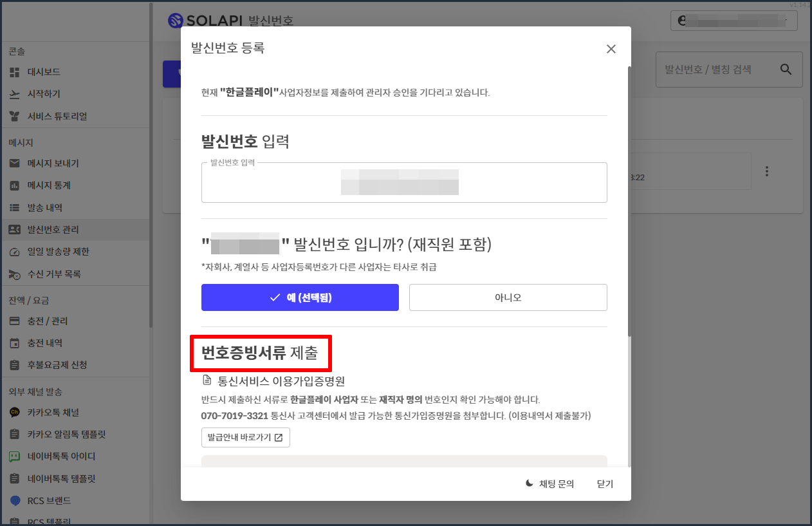
Task: Click the 네이버톡톡 아이디 label
Action: coord(62,457)
